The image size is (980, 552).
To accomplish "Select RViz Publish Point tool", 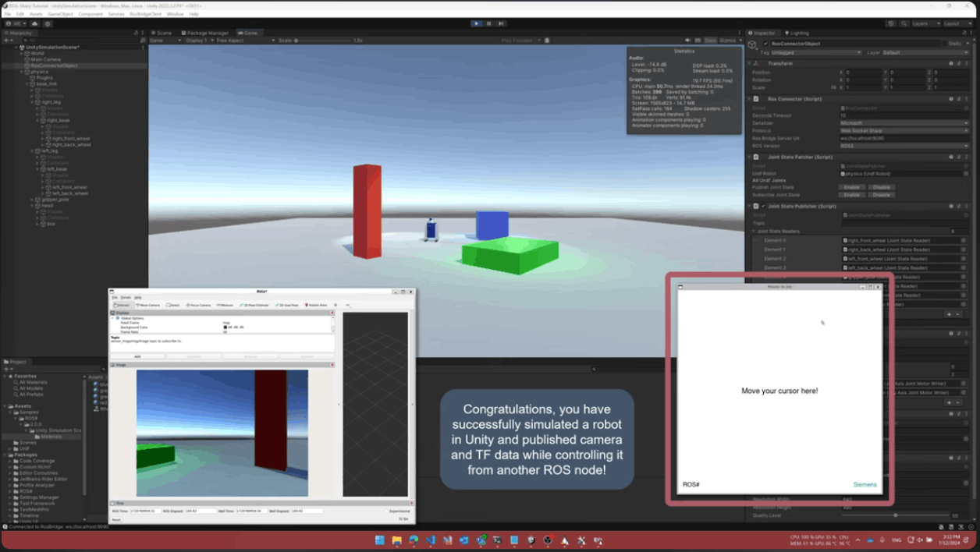I will 316,305.
